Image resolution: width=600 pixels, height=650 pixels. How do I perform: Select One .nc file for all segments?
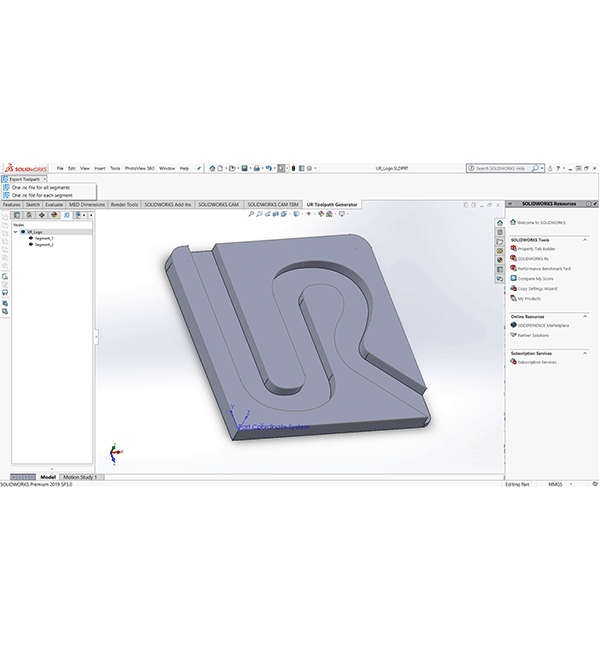pos(41,187)
